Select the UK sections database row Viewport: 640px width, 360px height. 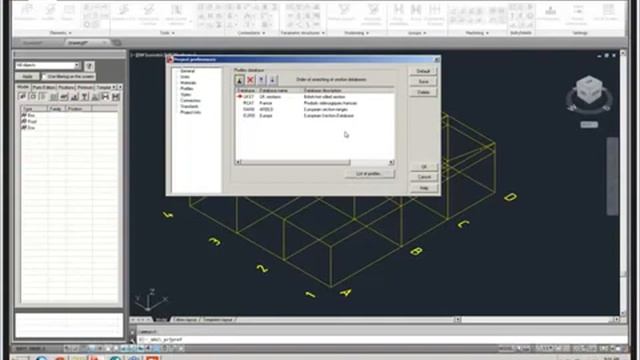click(315, 97)
